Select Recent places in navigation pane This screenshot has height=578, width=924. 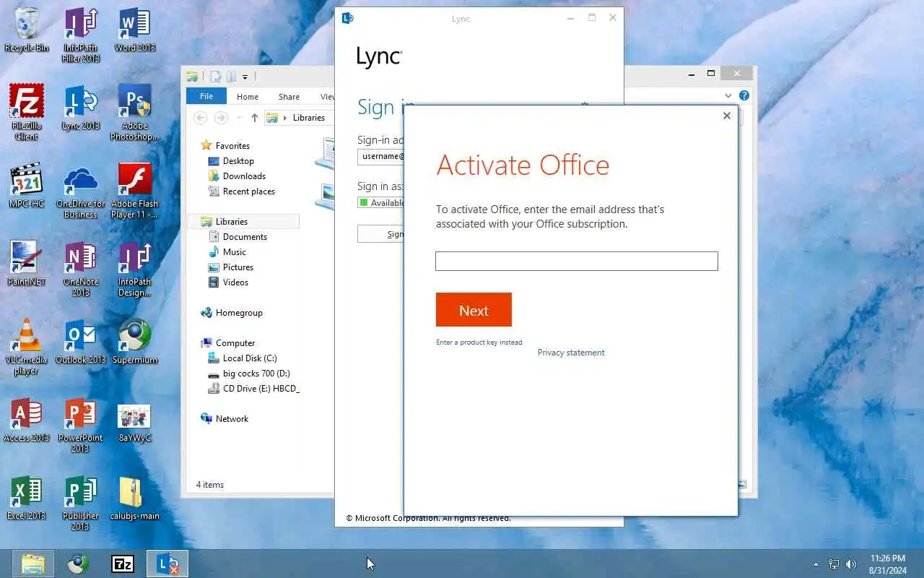[249, 191]
